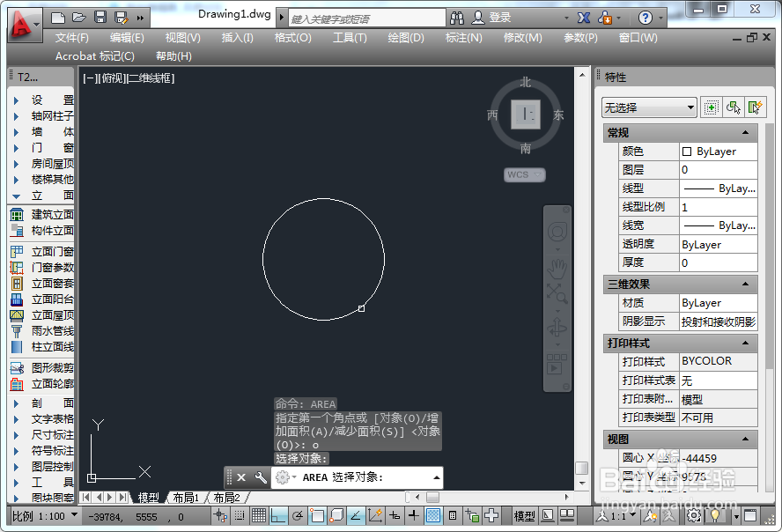Collapse the 常规 properties section
782x532 pixels.
745,133
